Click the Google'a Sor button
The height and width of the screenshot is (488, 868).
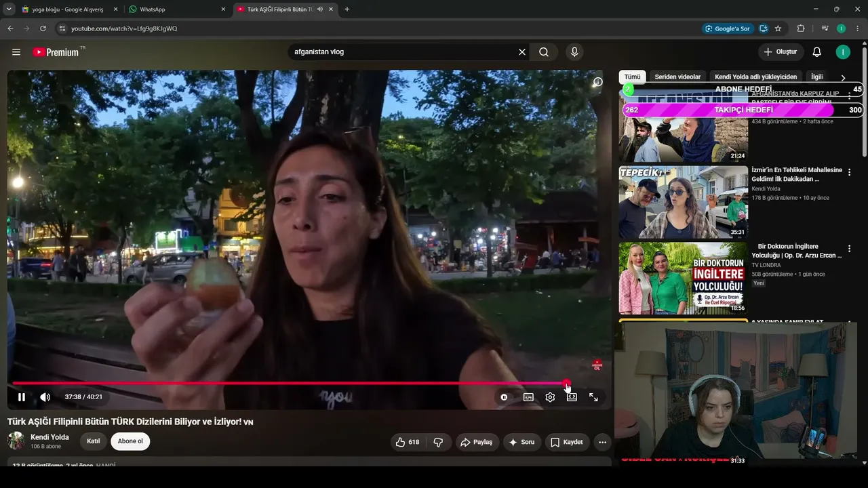[x=727, y=28]
